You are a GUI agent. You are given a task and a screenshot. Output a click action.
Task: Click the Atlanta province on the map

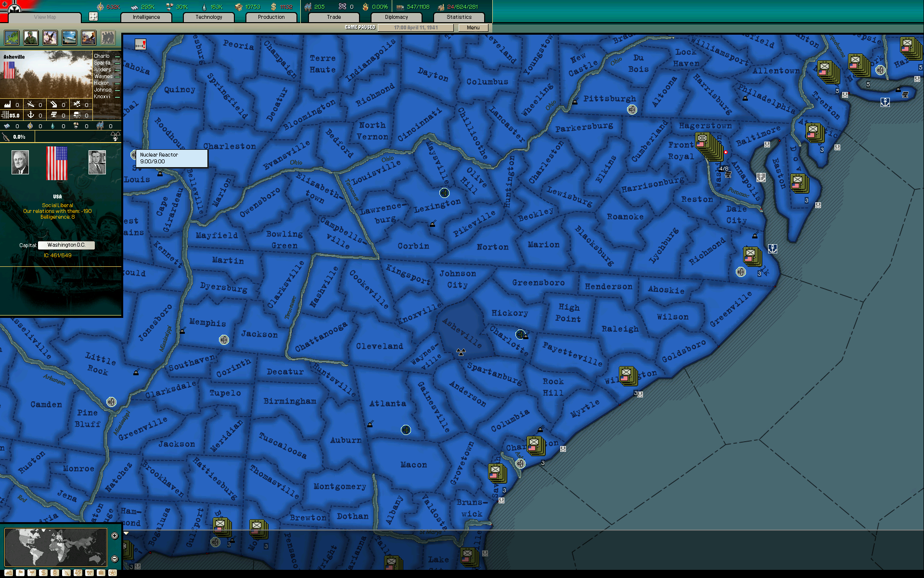[x=387, y=404]
